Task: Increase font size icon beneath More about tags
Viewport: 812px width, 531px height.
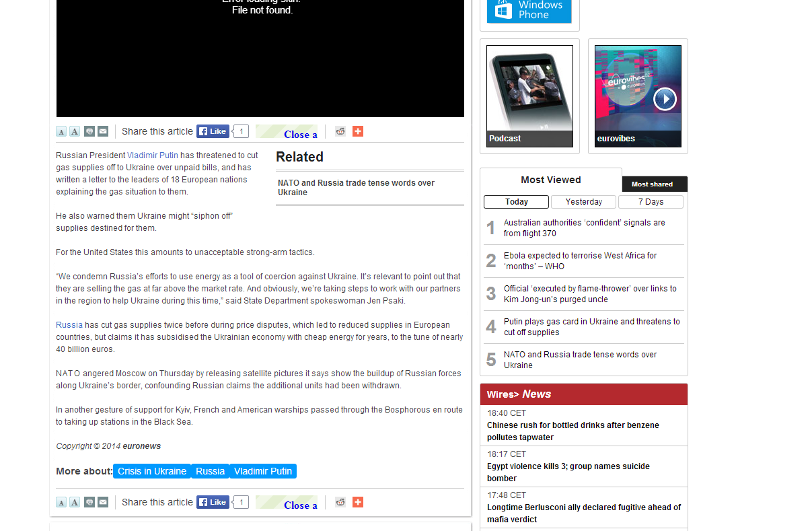Action: tap(75, 502)
